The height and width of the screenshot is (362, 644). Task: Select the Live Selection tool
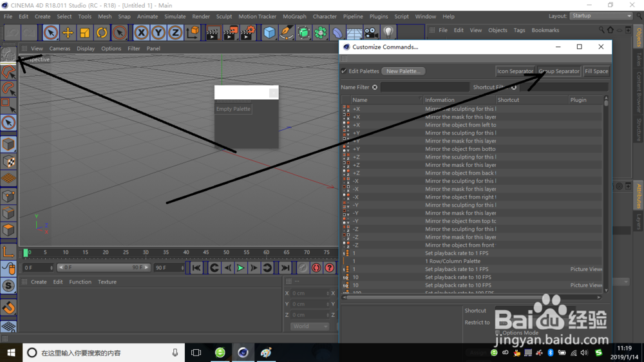tap(50, 32)
